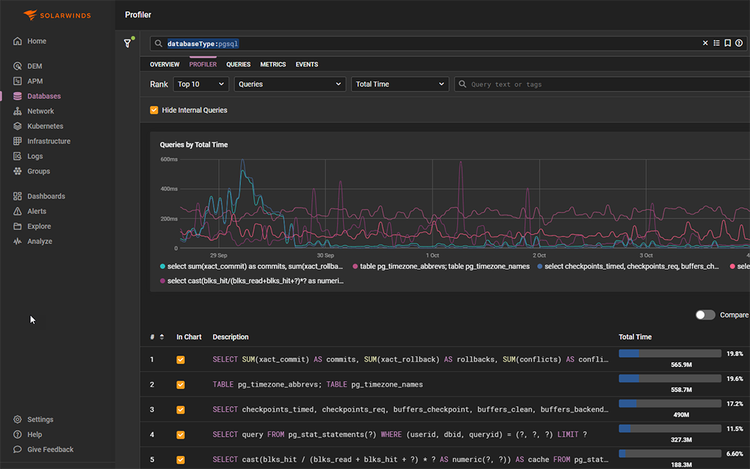Open the SELECT SUM(xact_commit) query

pos(410,360)
